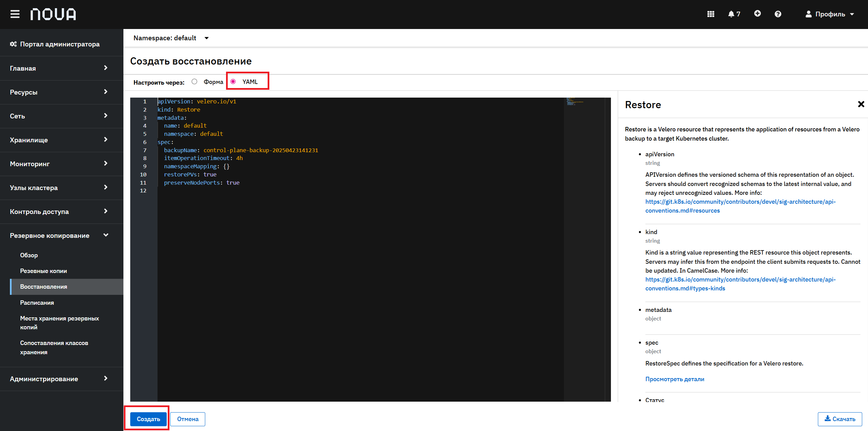Click the name: default line
This screenshot has width=868, height=431.
click(x=185, y=126)
